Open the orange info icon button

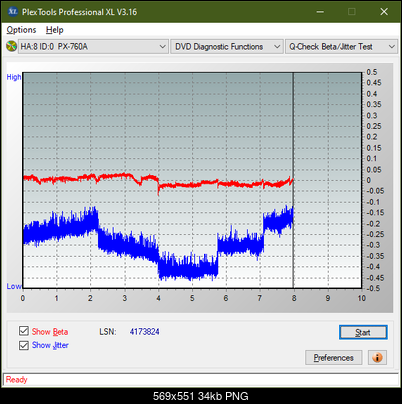click(x=377, y=358)
